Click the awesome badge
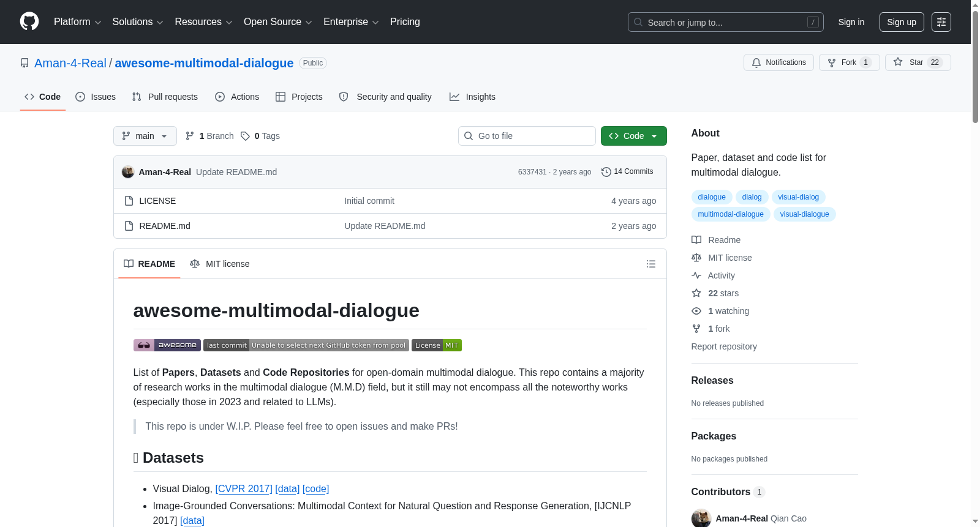980x527 pixels. (x=167, y=345)
